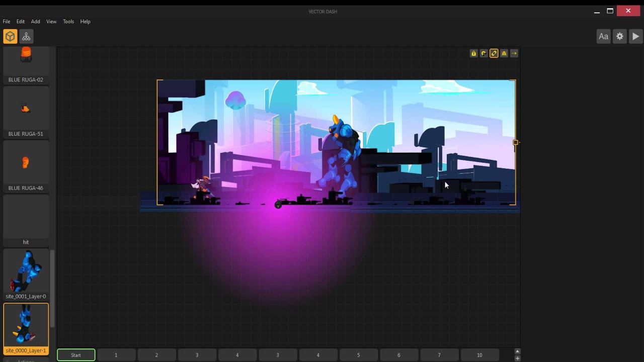Select the BLUE RUGA-51 asset thumbnail
644x362 pixels.
pos(26,114)
